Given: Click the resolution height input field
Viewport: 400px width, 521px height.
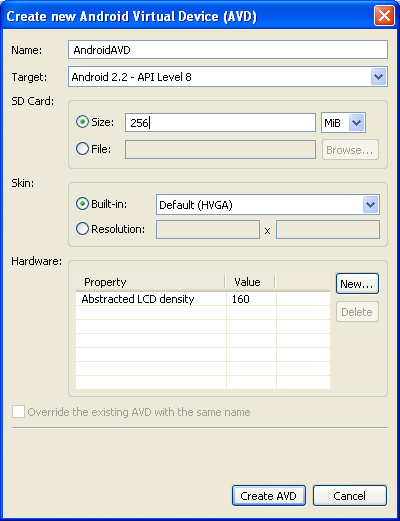Looking at the screenshot, I should pyautogui.click(x=328, y=230).
